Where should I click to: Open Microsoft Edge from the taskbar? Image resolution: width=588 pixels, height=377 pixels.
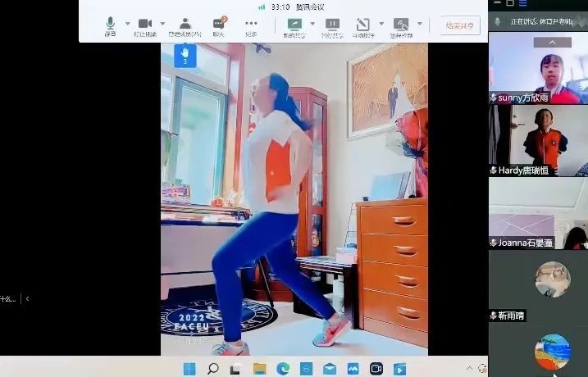point(283,368)
